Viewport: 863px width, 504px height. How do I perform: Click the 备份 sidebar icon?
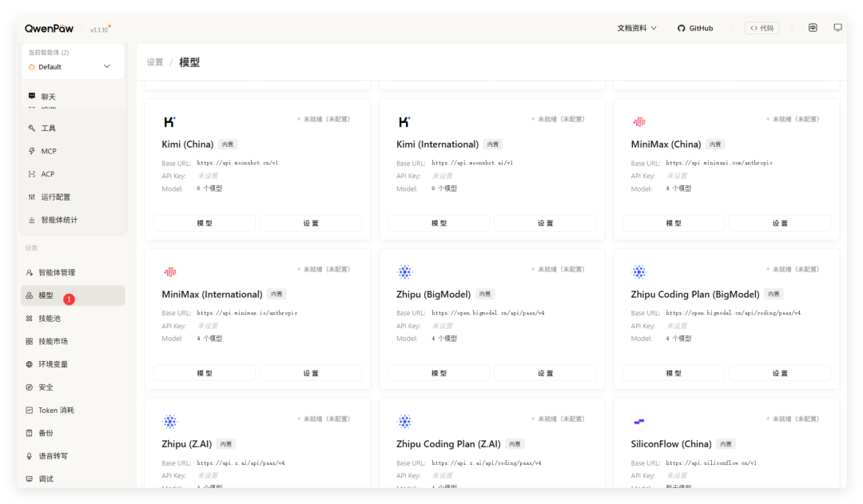point(30,433)
